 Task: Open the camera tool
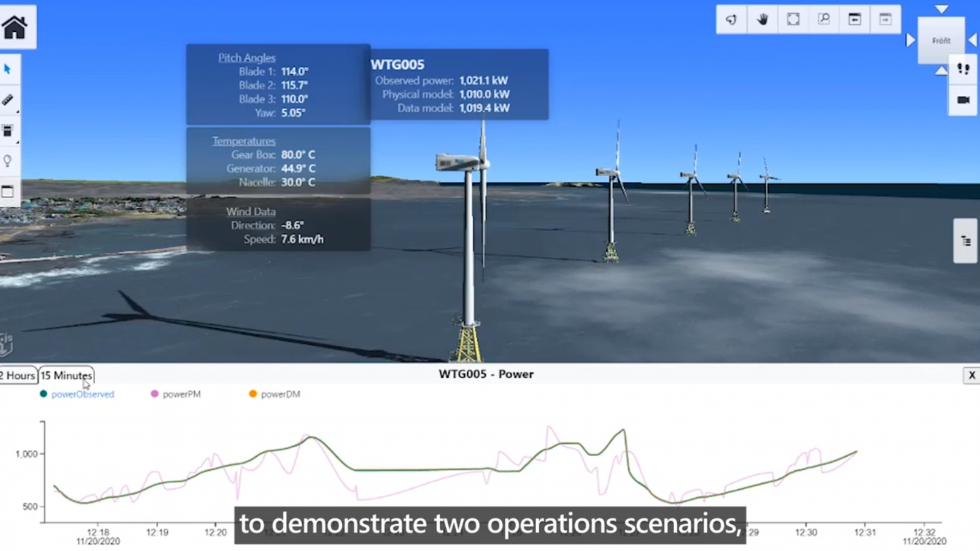[x=963, y=100]
